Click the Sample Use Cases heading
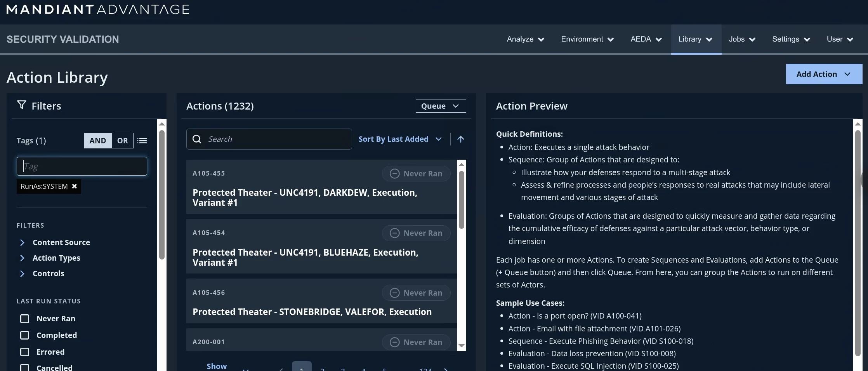 (530, 303)
